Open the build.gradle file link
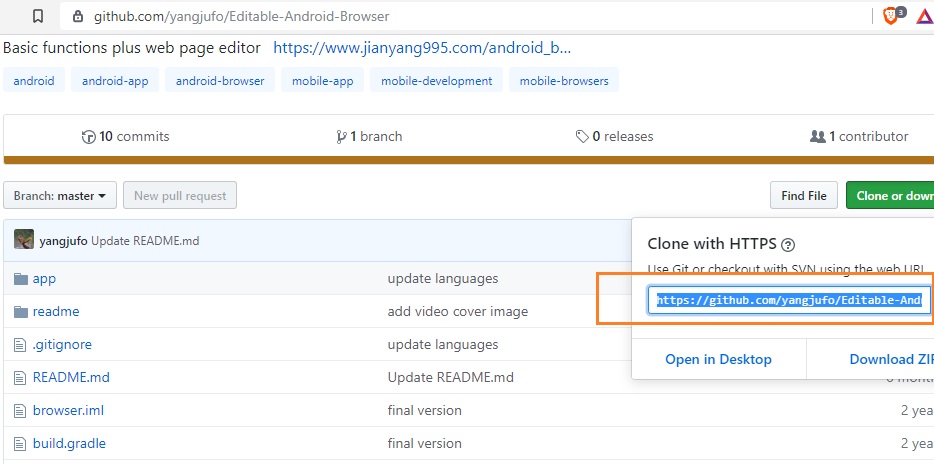934x464 pixels. pos(69,443)
